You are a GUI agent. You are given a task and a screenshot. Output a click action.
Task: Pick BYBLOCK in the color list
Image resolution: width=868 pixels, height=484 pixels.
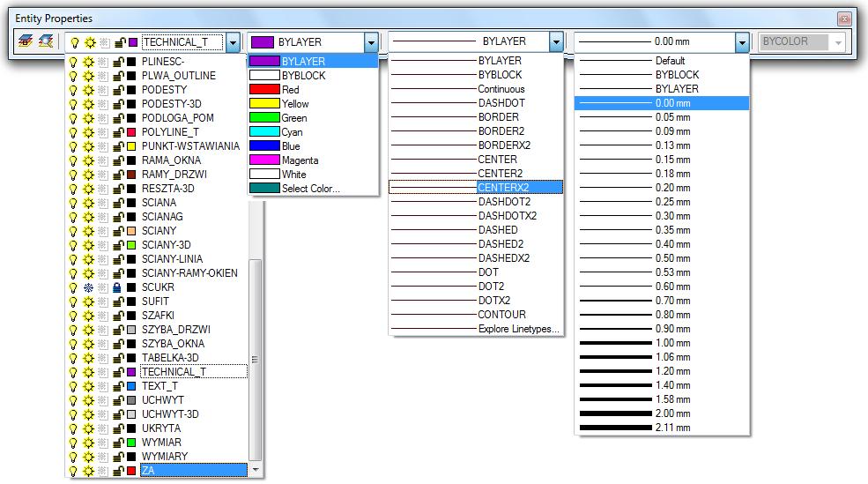tap(314, 76)
